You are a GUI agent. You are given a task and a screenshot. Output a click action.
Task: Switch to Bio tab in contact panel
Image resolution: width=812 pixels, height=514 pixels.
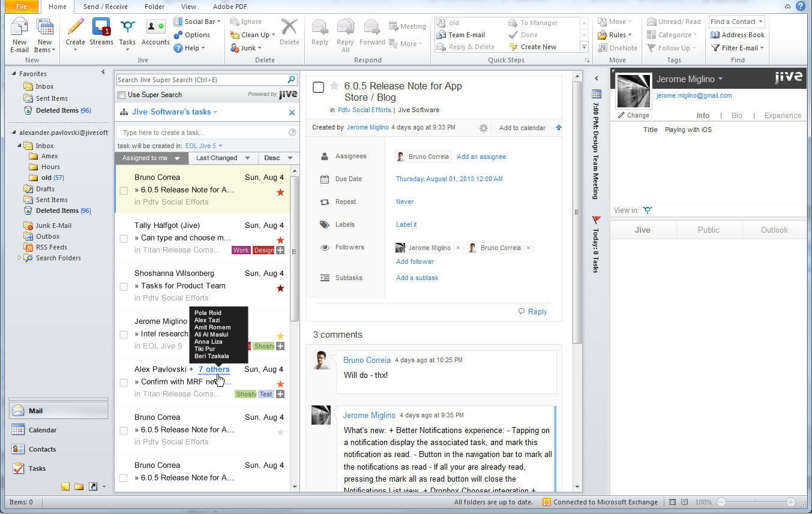736,116
